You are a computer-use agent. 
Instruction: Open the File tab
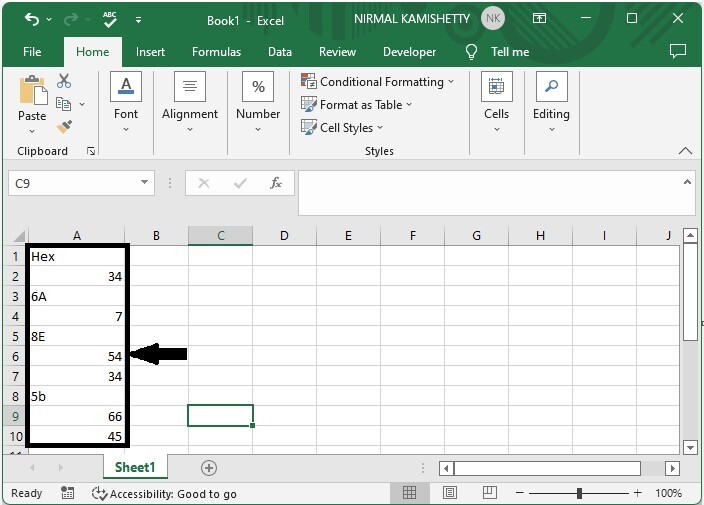click(32, 52)
